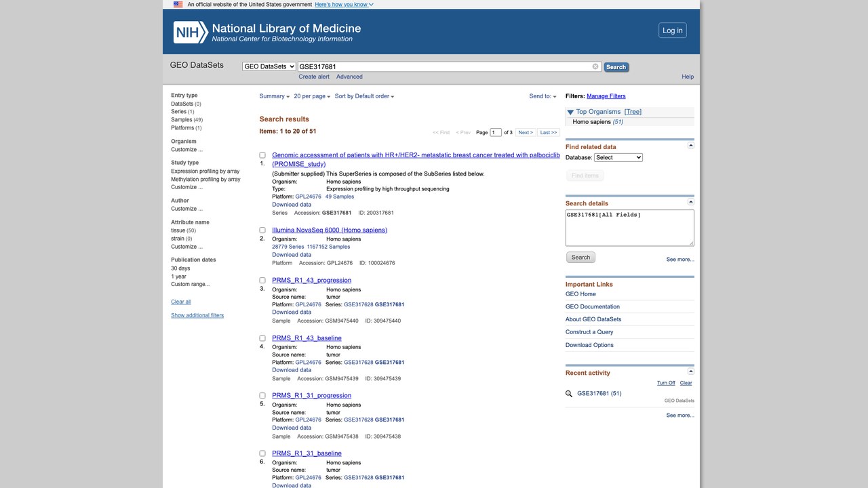Collapse the Find related data panel icon
The width and height of the screenshot is (868, 488).
(691, 146)
